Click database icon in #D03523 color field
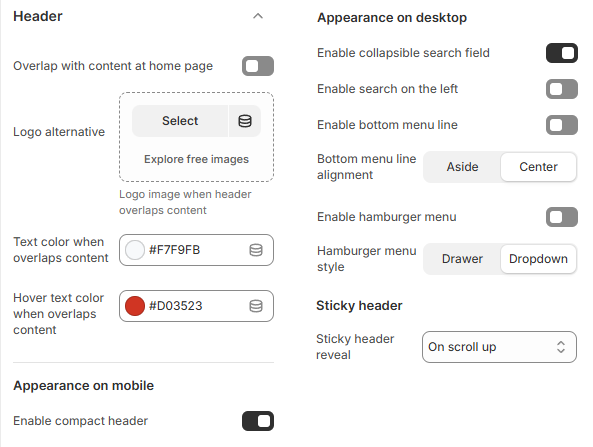Screen dimensions: 593x447 (256, 306)
